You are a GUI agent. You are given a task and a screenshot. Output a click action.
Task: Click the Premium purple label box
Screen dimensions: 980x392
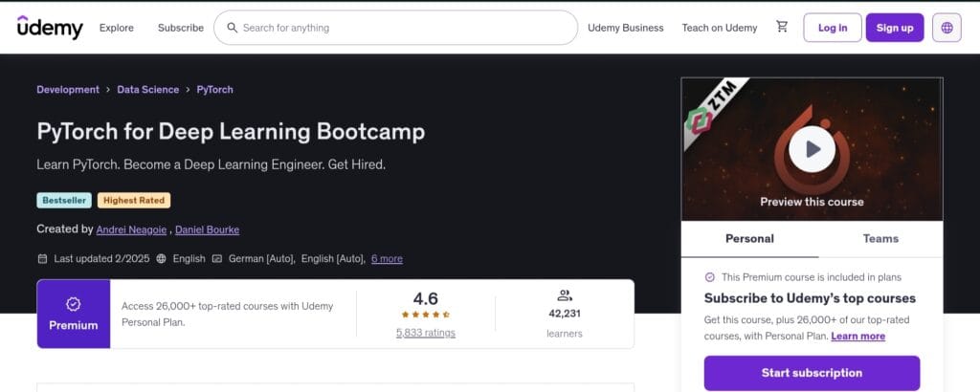[x=74, y=314]
